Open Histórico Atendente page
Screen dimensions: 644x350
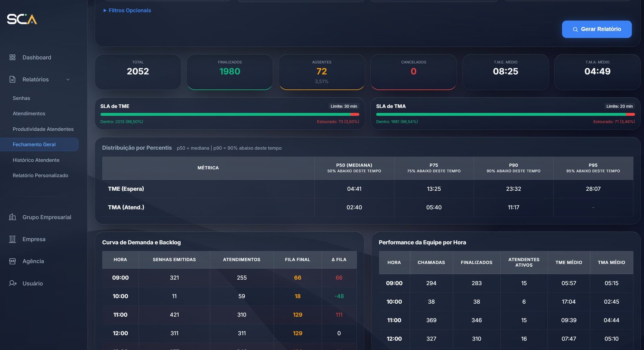coord(36,160)
